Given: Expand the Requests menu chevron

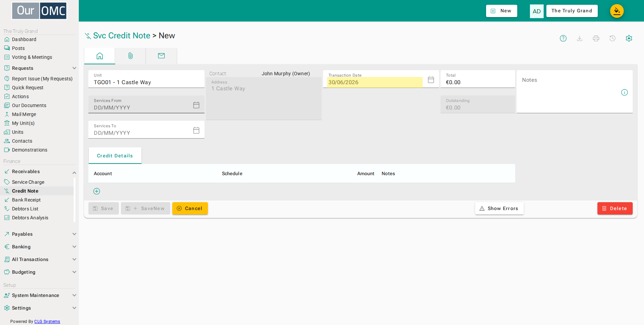Looking at the screenshot, I should 74,68.
